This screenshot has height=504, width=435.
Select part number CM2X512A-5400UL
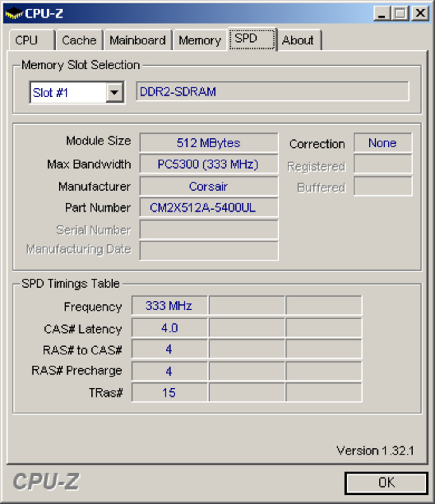click(209, 208)
